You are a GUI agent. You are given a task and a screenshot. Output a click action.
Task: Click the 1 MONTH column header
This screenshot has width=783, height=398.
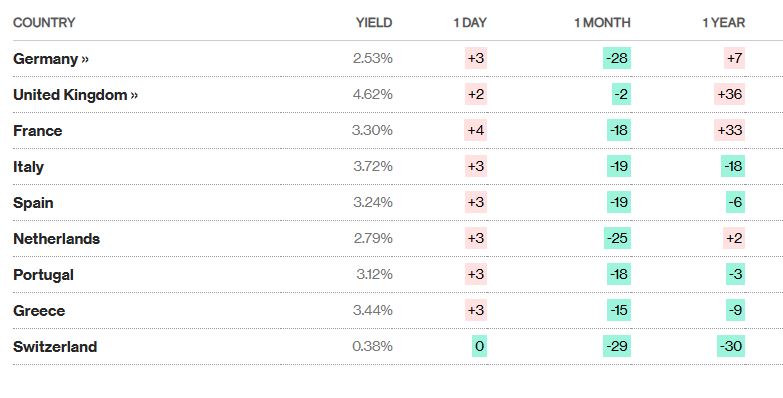tap(602, 22)
